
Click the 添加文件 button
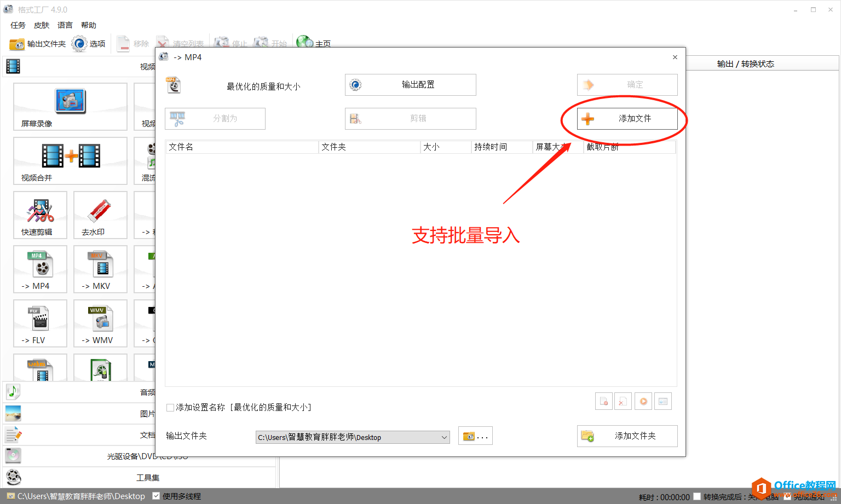[x=627, y=119]
